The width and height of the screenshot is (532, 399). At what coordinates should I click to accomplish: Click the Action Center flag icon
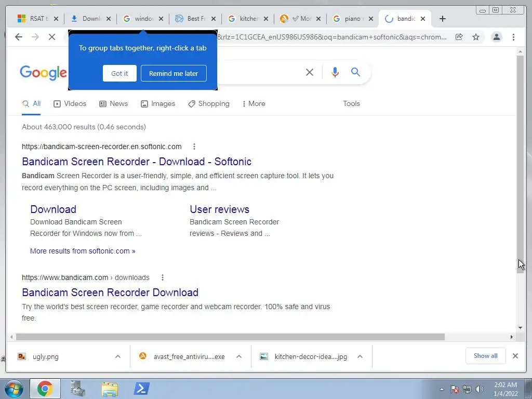(x=455, y=389)
